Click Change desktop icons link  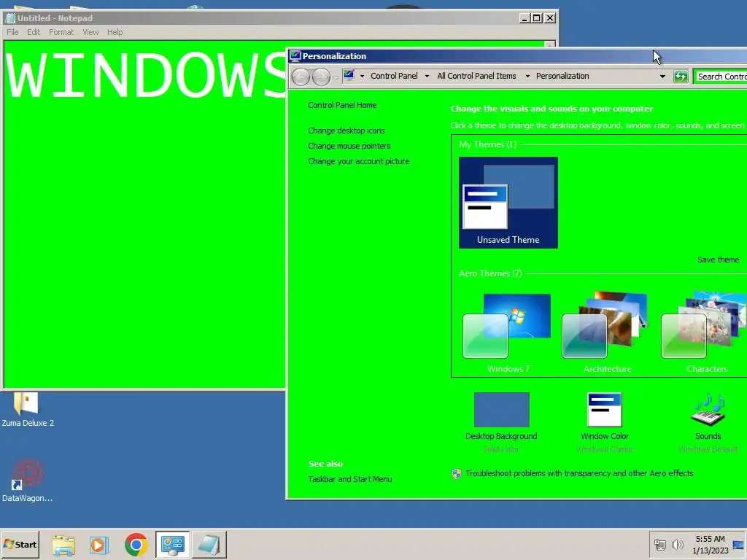346,131
